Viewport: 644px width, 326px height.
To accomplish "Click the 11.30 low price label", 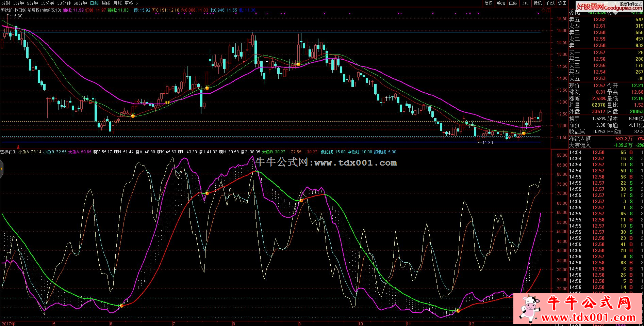I will (x=488, y=143).
